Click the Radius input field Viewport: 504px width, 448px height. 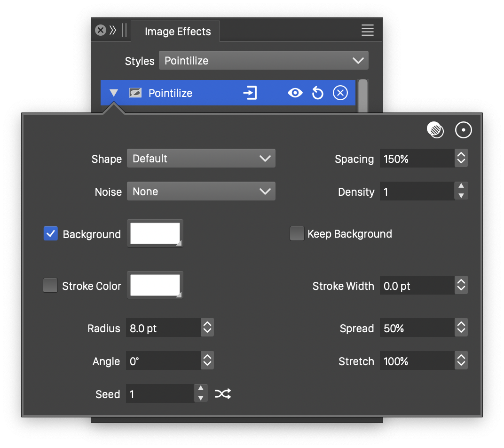[x=163, y=328]
